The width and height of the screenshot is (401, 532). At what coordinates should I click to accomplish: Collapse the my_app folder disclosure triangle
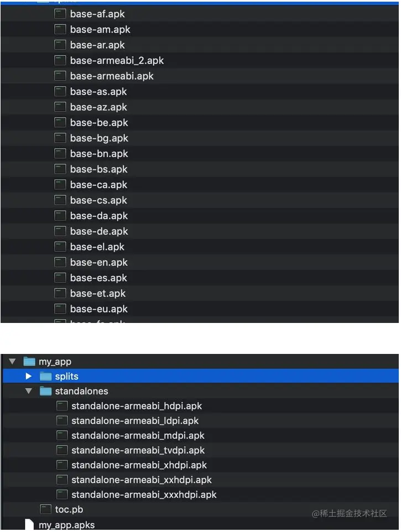13,362
